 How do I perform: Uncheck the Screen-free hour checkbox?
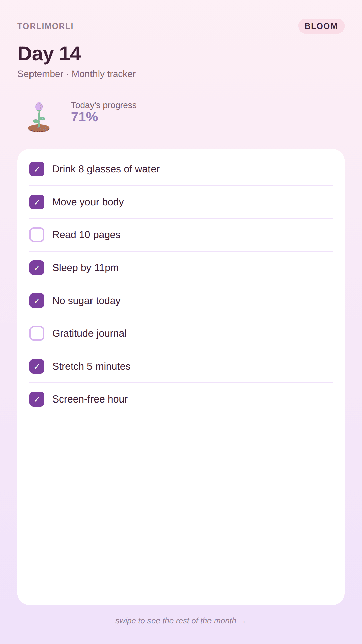pyautogui.click(x=37, y=399)
